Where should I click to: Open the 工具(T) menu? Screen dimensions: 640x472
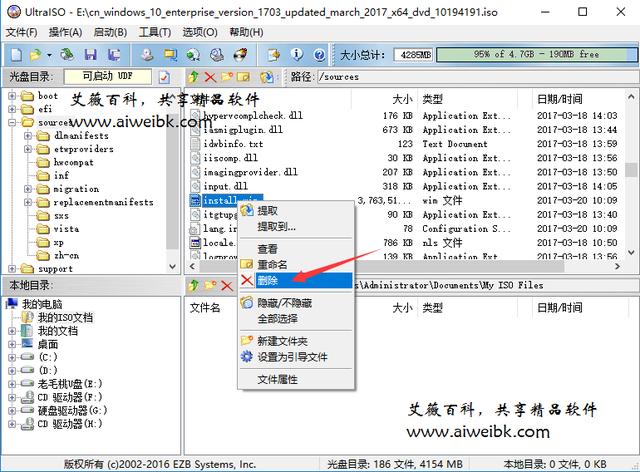pyautogui.click(x=155, y=32)
